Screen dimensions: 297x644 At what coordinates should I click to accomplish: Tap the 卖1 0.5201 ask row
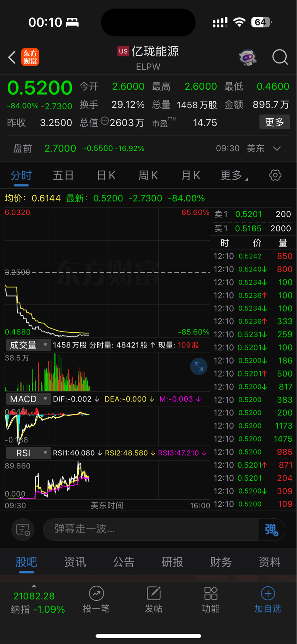pos(253,214)
